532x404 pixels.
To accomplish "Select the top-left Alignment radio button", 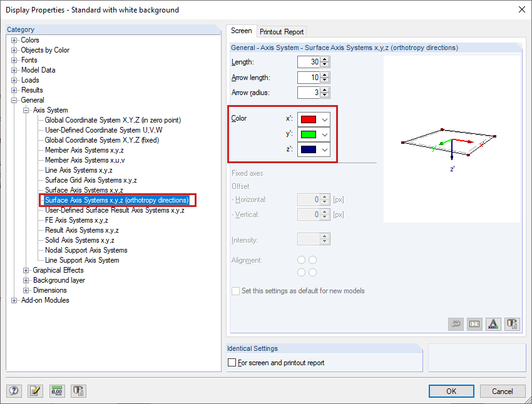I will pyautogui.click(x=300, y=261).
